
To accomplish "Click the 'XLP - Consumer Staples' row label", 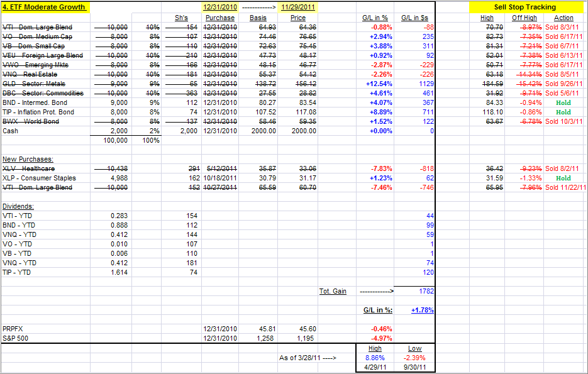I will pos(39,178).
